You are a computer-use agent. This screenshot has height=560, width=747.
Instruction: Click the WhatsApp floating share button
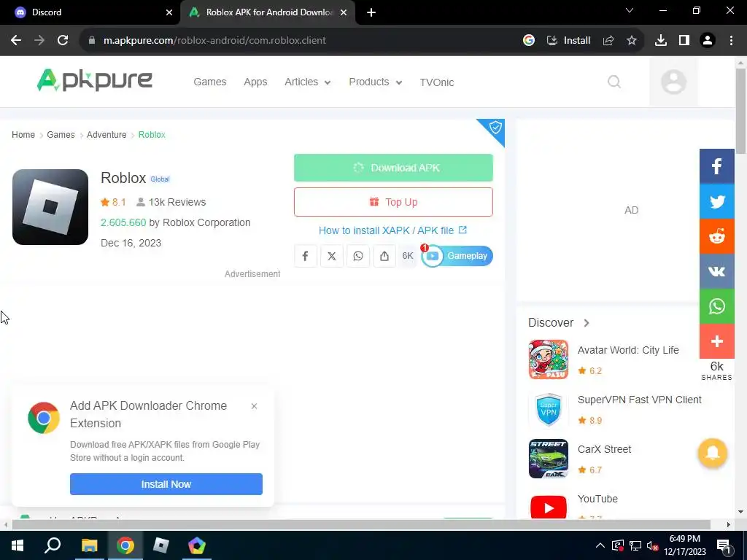pos(716,307)
